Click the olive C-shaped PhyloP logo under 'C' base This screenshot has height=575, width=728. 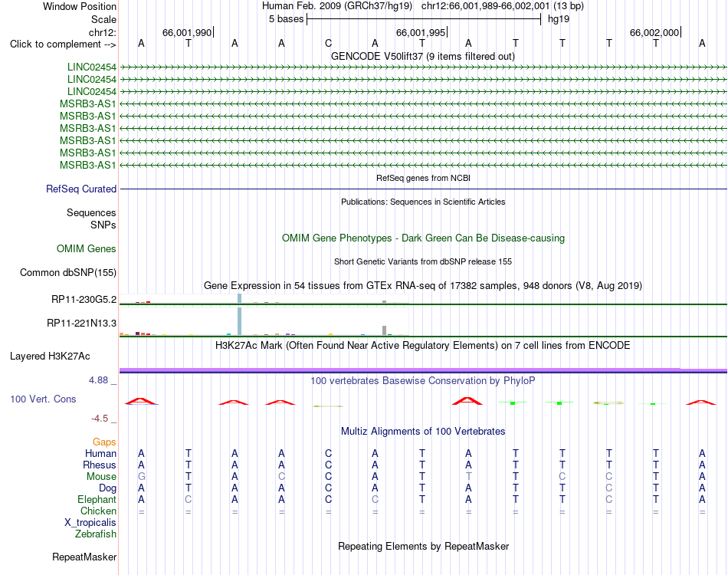328,406
